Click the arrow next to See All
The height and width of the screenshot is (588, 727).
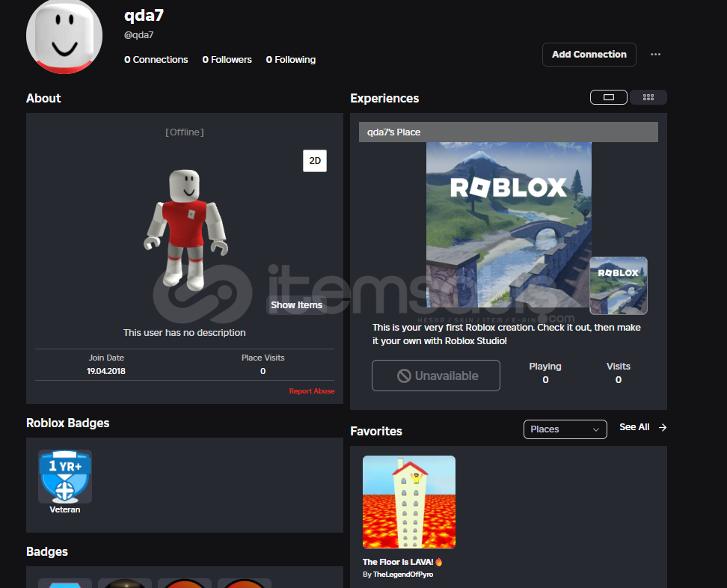pos(663,427)
